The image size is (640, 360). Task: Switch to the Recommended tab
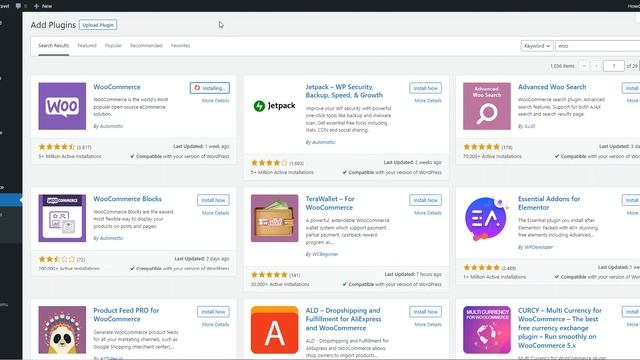coord(146,45)
